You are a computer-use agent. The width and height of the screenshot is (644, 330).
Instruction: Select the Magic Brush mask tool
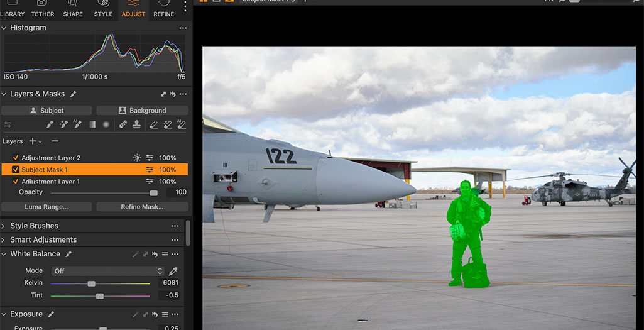(x=63, y=124)
